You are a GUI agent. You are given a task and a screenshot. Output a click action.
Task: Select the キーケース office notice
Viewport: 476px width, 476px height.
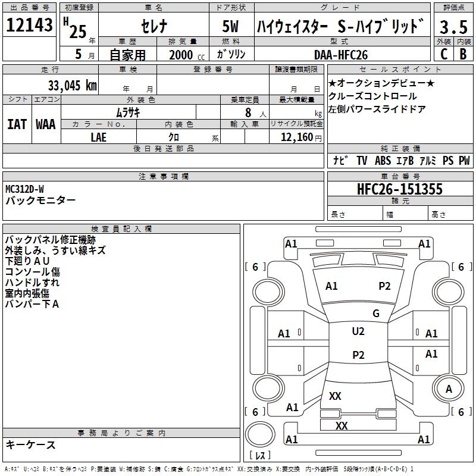click(x=31, y=444)
